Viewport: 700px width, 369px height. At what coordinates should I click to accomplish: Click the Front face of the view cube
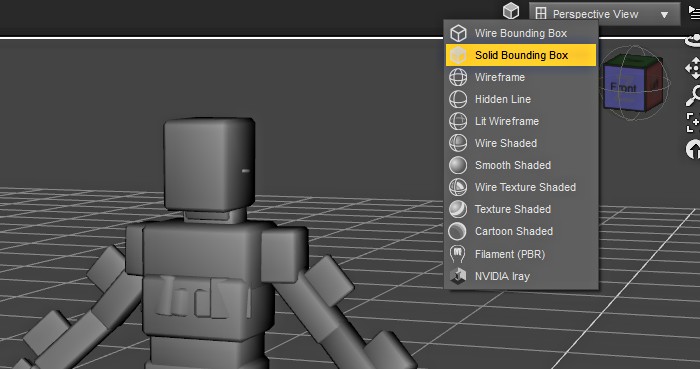(x=624, y=88)
